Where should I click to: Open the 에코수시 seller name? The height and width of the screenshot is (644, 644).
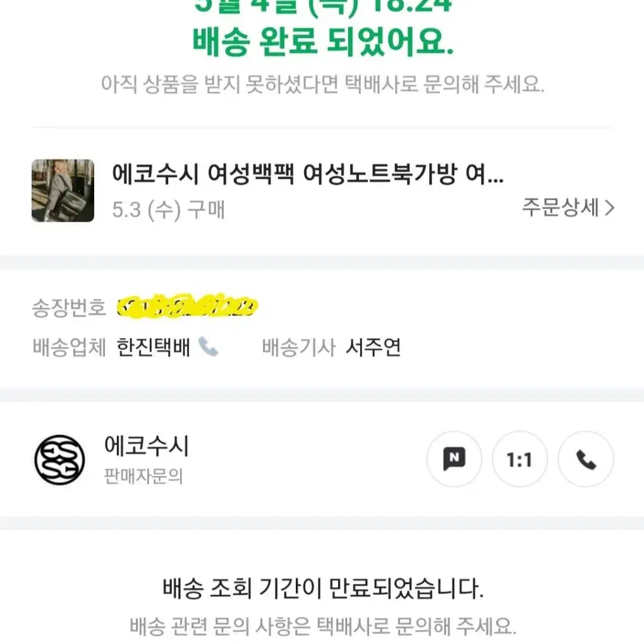pyautogui.click(x=147, y=445)
